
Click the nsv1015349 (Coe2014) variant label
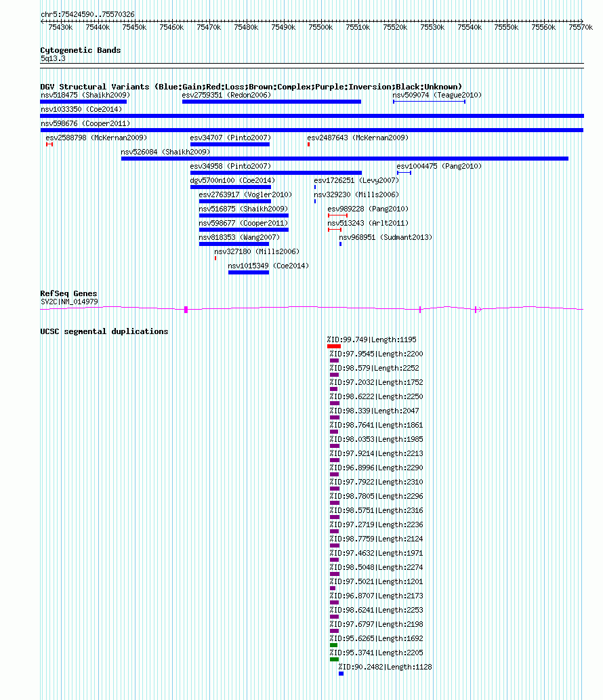coord(269,266)
